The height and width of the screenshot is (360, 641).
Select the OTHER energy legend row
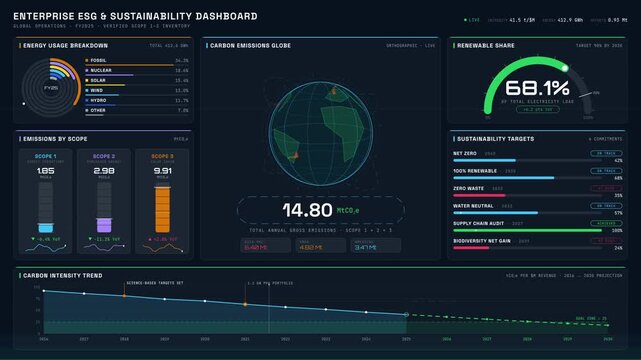pos(137,111)
